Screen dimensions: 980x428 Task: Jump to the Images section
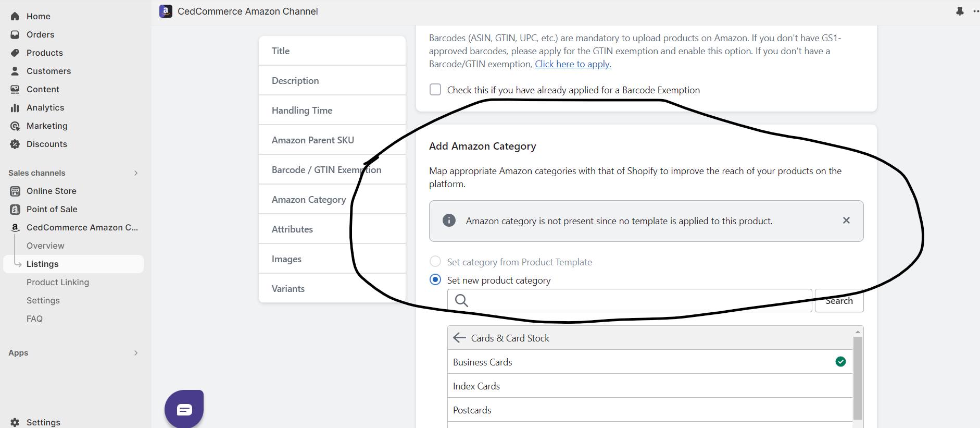click(332, 259)
